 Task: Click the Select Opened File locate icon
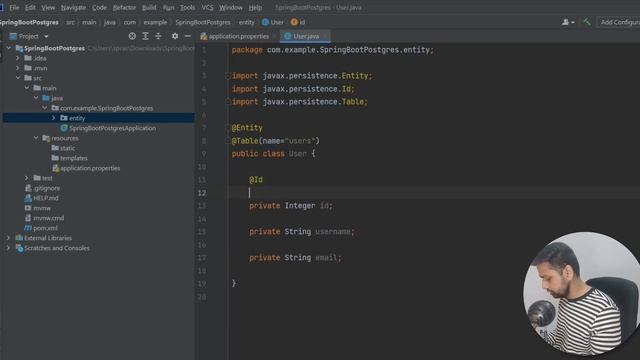(x=132, y=36)
